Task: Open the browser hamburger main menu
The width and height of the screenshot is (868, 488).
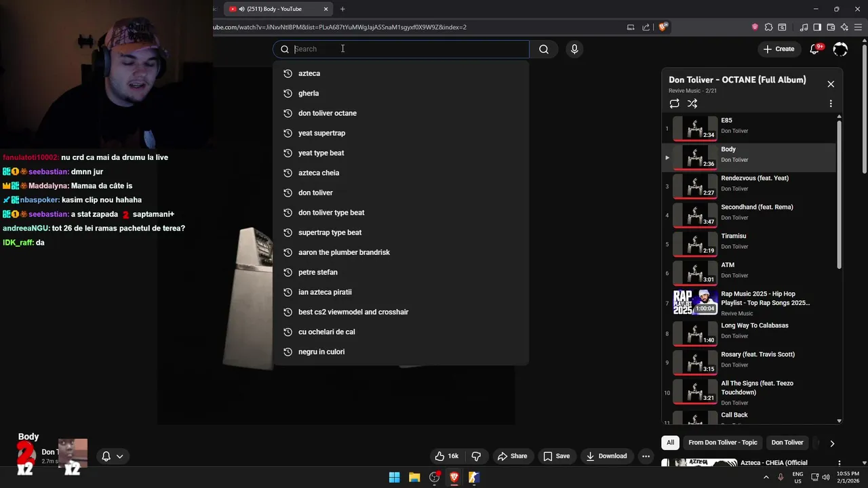Action: coord(858,27)
